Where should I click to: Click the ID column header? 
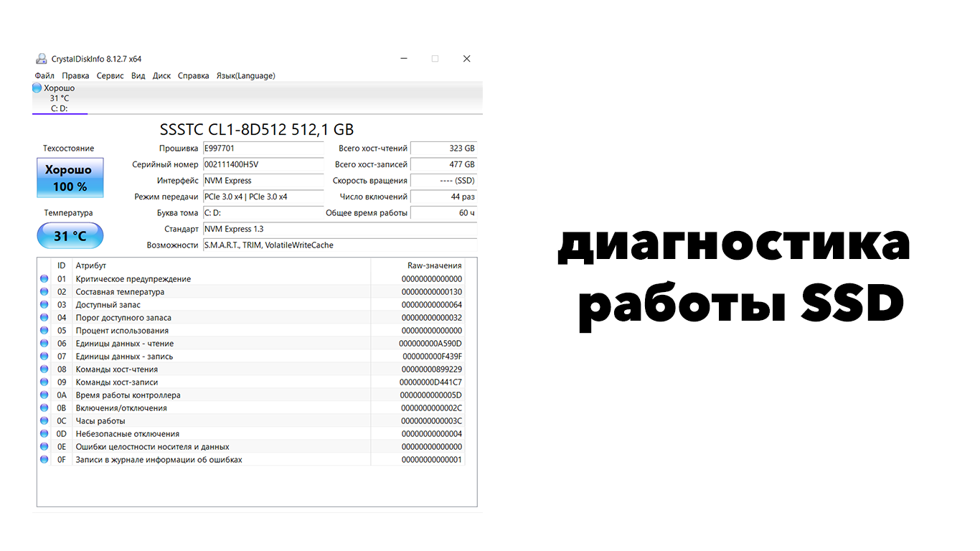62,265
